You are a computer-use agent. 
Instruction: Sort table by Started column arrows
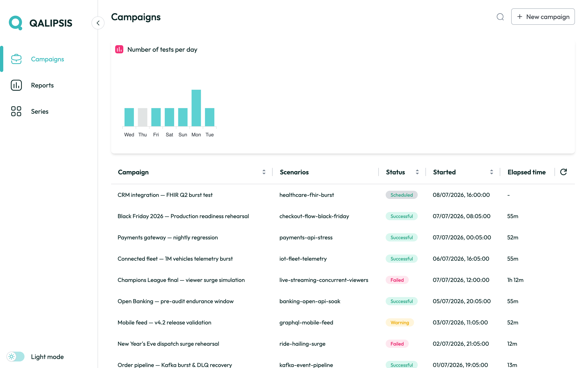pos(492,172)
